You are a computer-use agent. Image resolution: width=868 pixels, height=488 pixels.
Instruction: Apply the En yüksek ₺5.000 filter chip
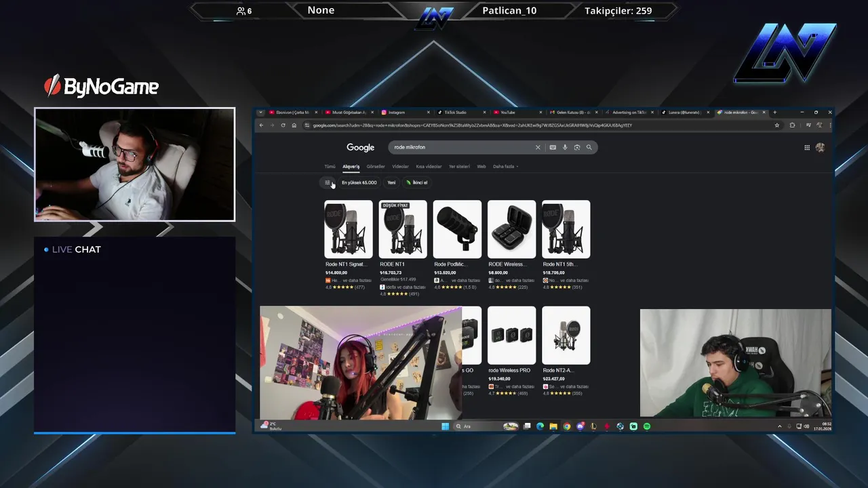359,182
